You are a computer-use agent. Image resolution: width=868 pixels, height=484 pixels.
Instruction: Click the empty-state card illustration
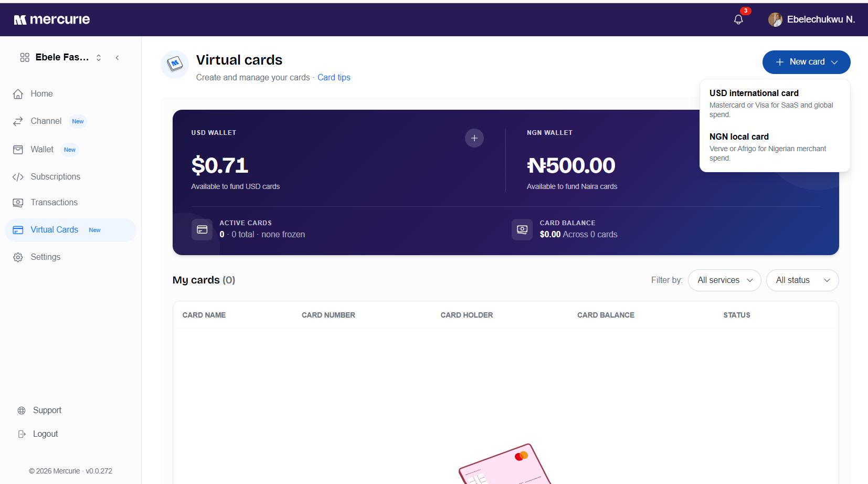point(505,464)
